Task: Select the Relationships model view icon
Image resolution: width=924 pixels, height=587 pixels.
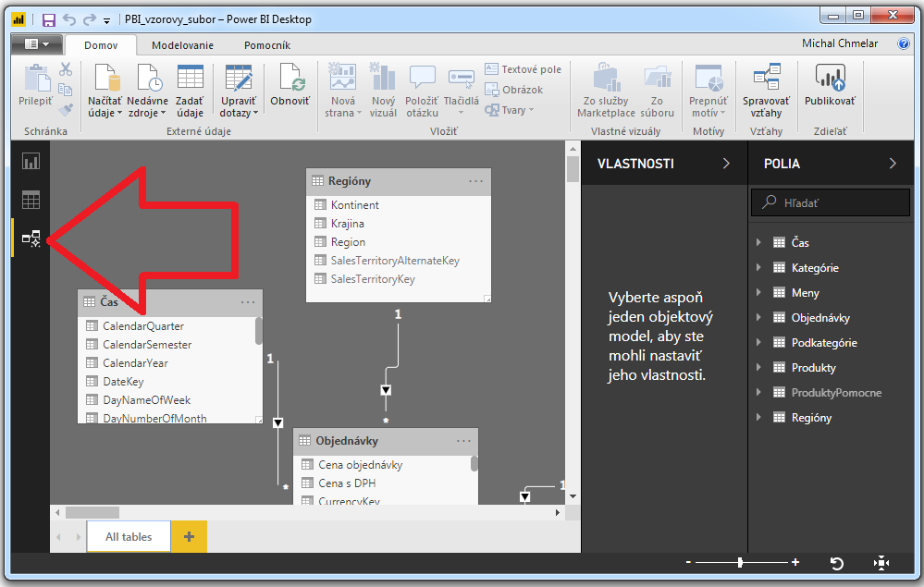Action: pos(31,238)
